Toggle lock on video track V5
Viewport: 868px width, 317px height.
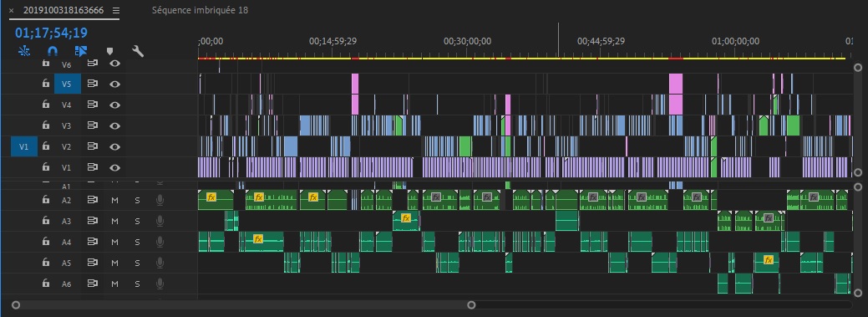point(46,84)
